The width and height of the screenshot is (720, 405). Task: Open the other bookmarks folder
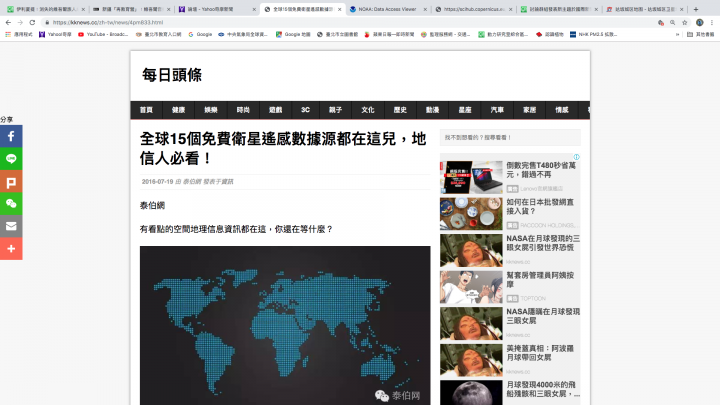[x=700, y=34]
